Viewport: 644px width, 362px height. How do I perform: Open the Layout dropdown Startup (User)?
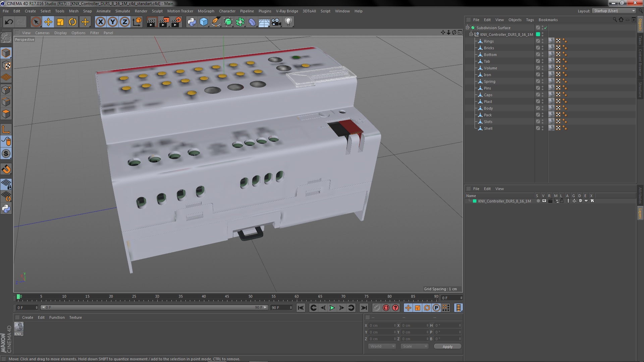coord(614,11)
